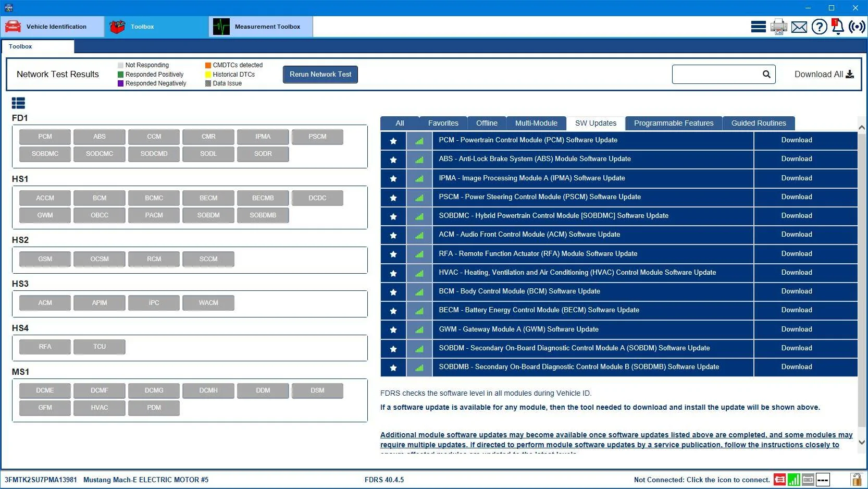Click the additional module software updates link
Viewport: 868px width, 489px height.
point(616,440)
